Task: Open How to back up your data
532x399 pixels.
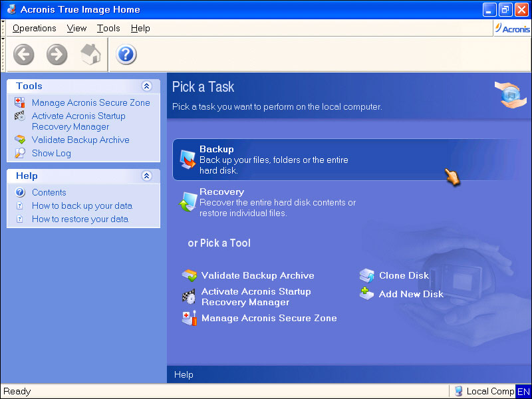Action: [82, 205]
